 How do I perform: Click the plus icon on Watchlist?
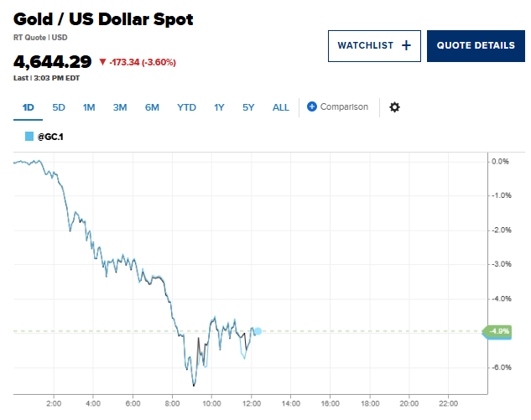tap(406, 45)
